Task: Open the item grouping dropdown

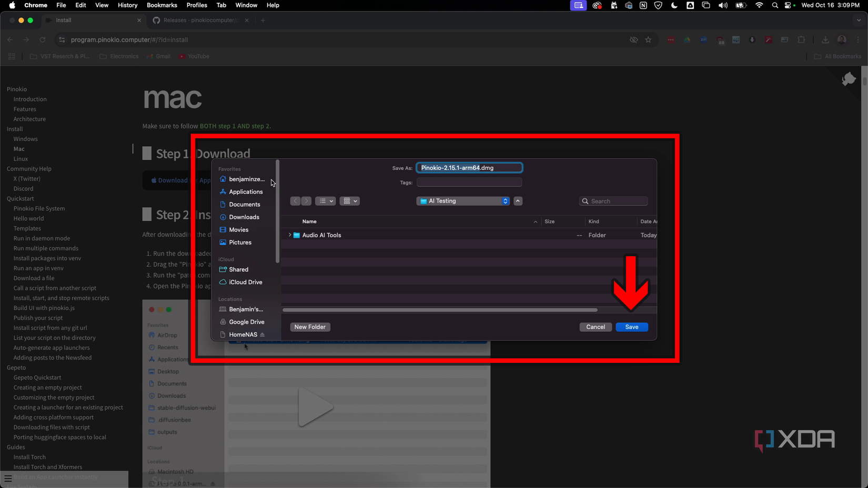Action: (x=349, y=201)
